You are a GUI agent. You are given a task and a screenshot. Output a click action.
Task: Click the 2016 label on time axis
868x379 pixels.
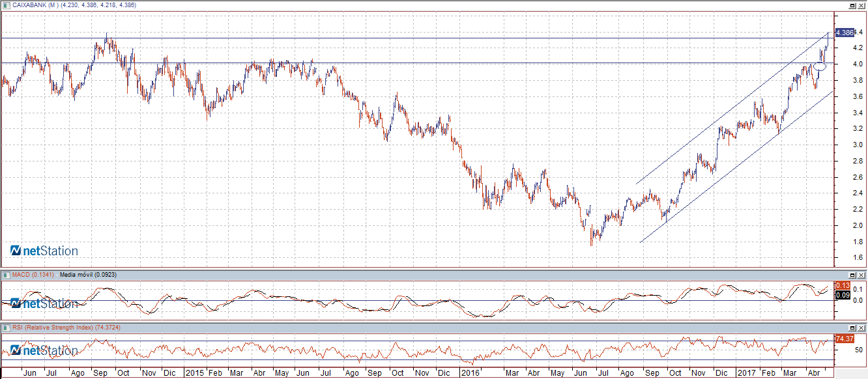pos(469,374)
